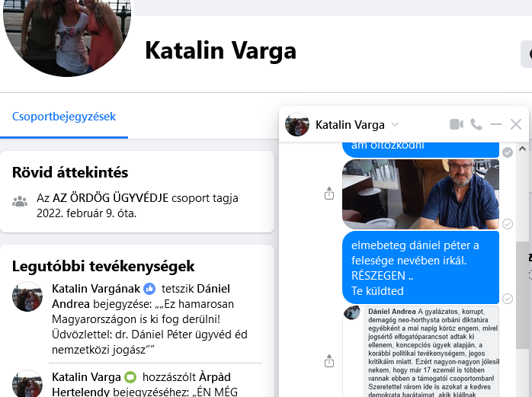Click the group members icon in overview
Image resolution: width=532 pixels, height=397 pixels.
(20, 201)
